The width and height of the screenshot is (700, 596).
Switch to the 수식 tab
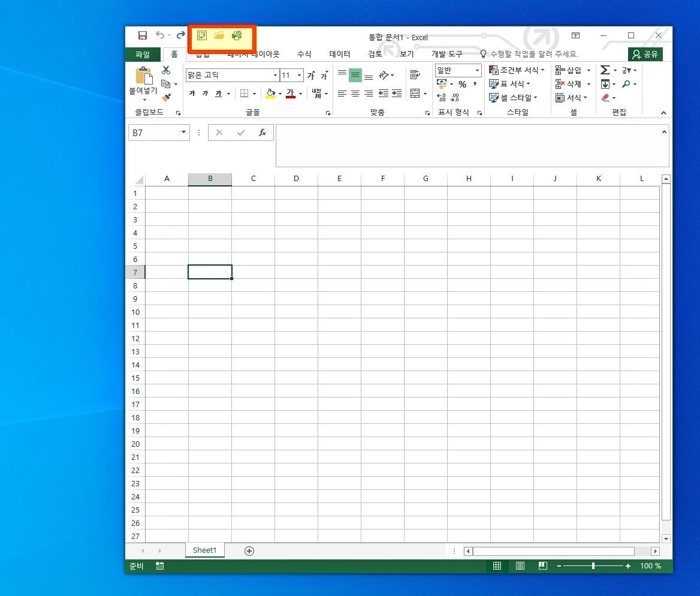pos(304,54)
